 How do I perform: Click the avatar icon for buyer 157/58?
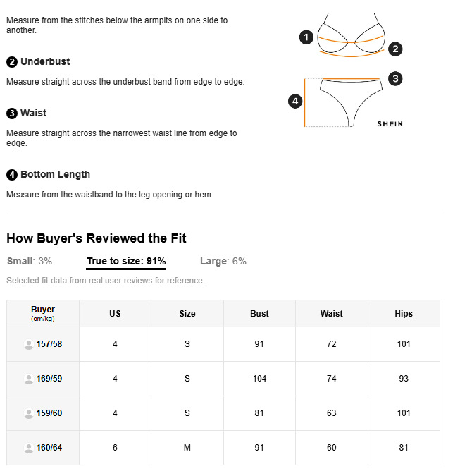[x=29, y=344]
